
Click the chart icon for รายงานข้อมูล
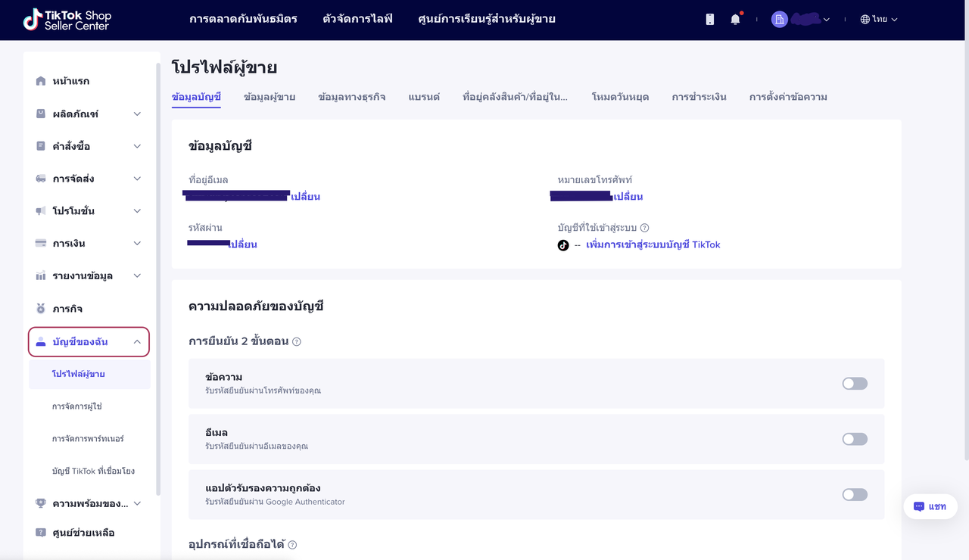(41, 275)
